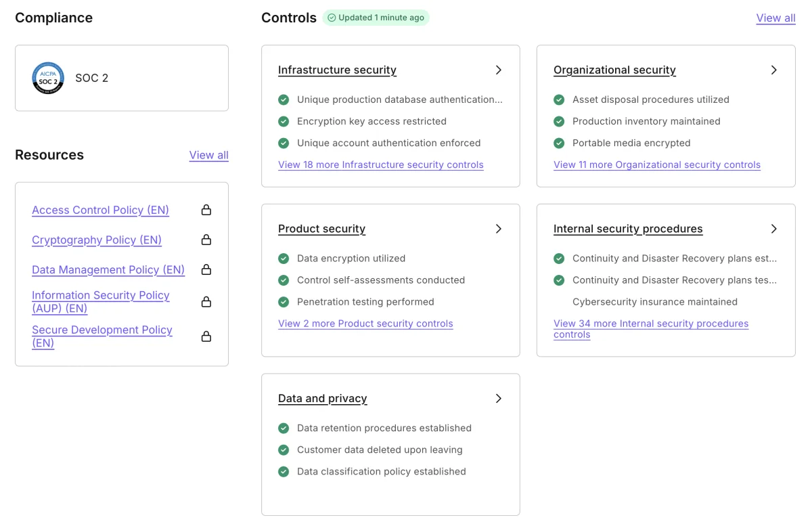Click the AICPA SOC 2 badge icon
812x526 pixels.
point(48,78)
